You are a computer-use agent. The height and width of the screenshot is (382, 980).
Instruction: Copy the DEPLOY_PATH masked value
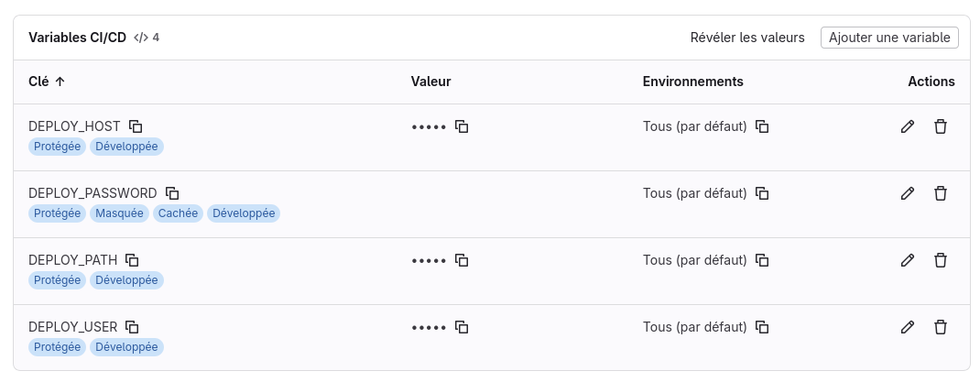coord(463,260)
